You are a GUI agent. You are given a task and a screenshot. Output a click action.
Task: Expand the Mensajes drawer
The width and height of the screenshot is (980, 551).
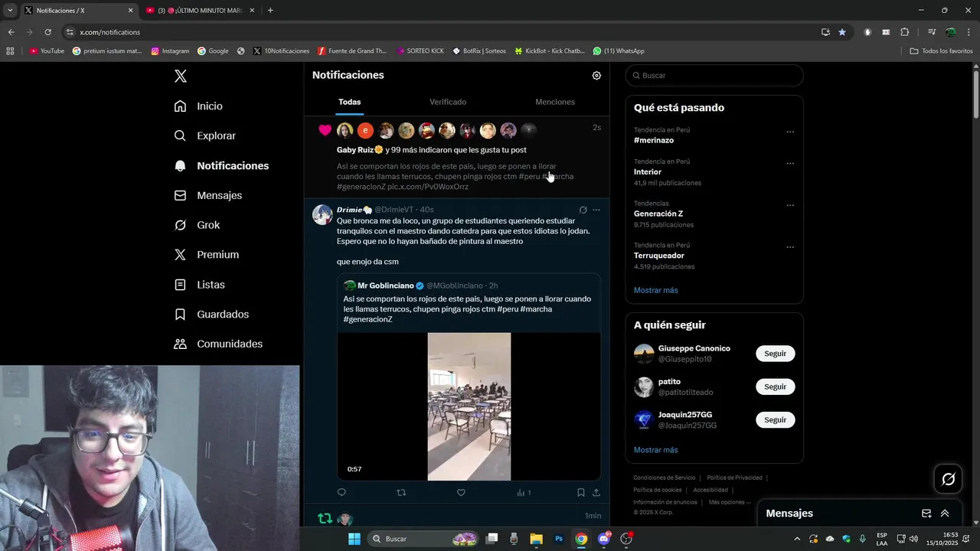click(945, 514)
